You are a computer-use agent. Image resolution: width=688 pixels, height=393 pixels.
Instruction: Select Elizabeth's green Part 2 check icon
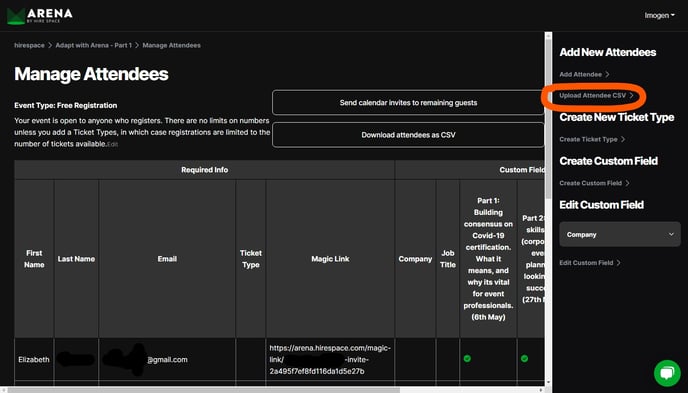[524, 358]
